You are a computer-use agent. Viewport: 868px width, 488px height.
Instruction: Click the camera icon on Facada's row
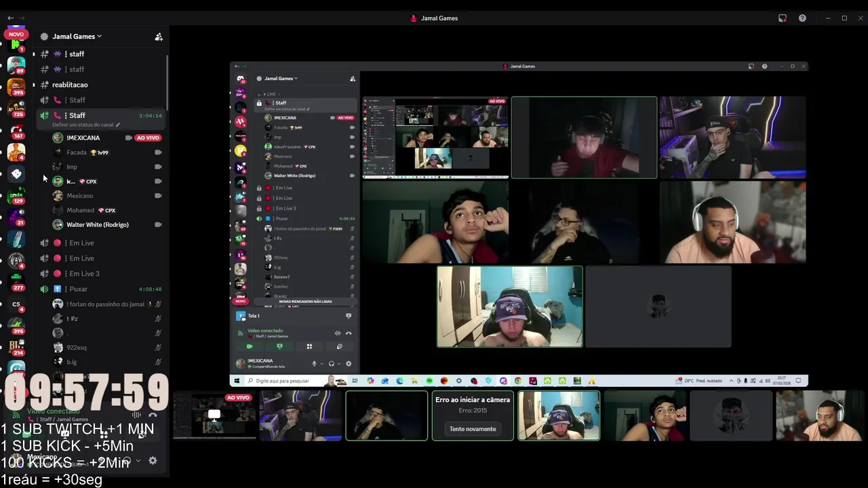[x=158, y=152]
